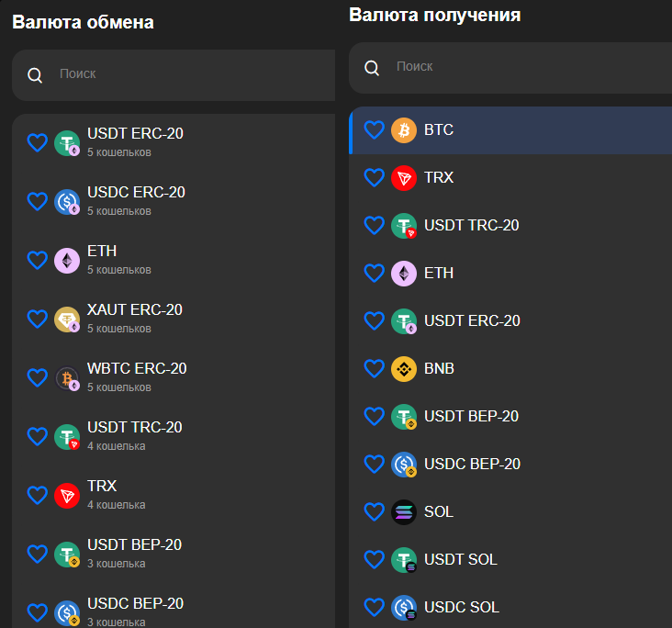Toggle heart for USDT BEP-20 with 3 кошелька

click(38, 554)
